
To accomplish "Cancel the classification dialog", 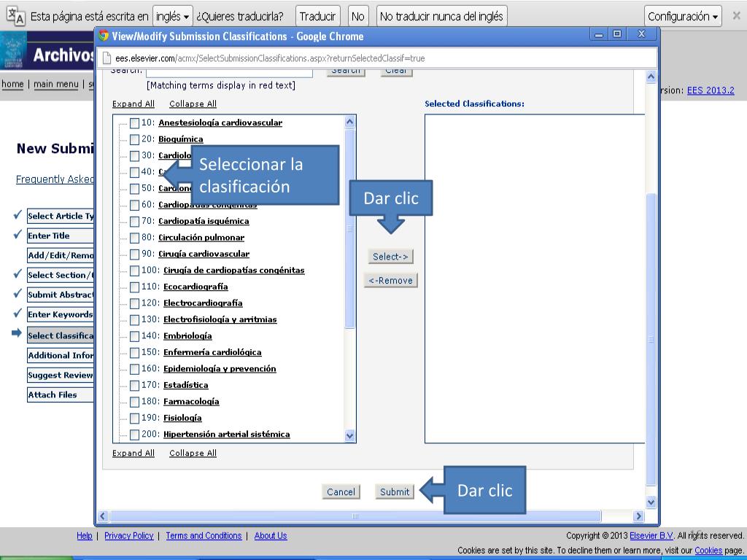I will coord(341,492).
